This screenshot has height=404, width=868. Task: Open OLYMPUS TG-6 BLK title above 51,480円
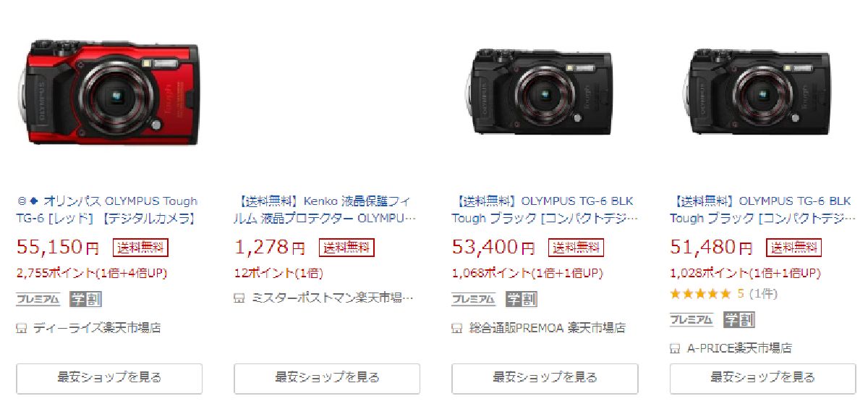click(x=762, y=209)
